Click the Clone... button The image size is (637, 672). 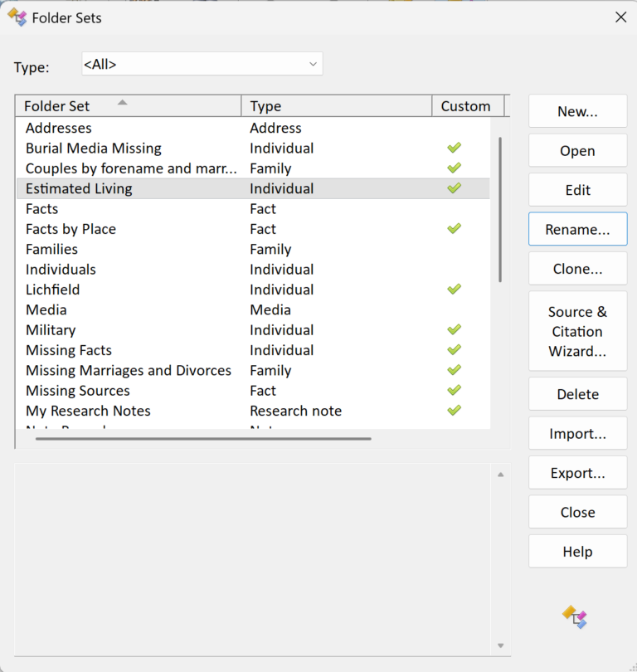[x=577, y=268]
